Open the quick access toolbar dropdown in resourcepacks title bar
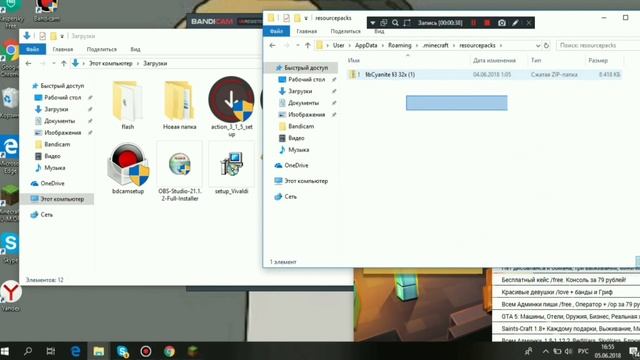The width and height of the screenshot is (640, 360). (x=306, y=18)
